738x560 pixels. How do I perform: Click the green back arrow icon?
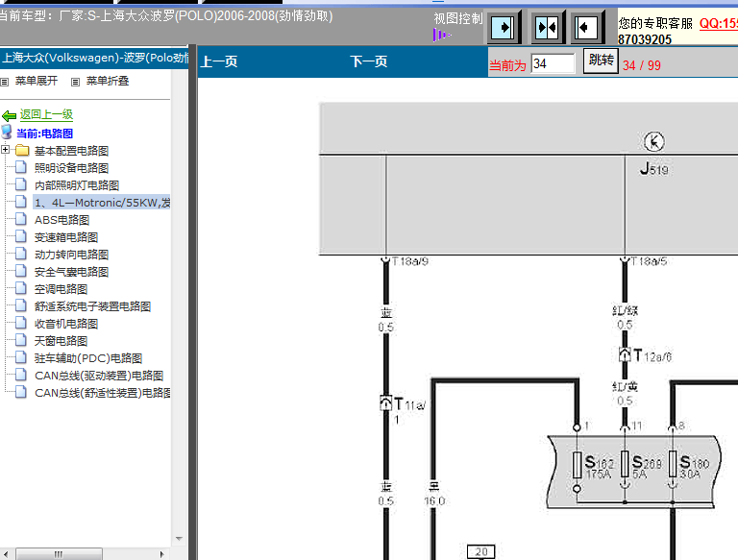coord(9,115)
